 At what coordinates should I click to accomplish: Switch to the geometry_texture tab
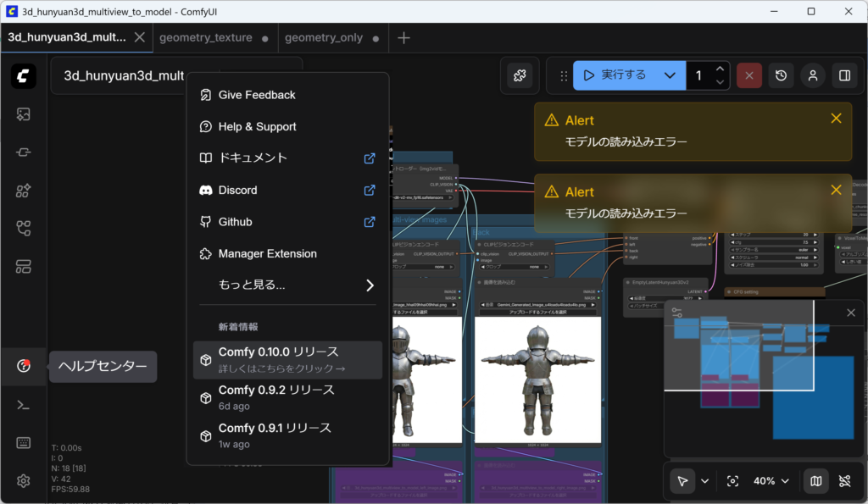pos(206,38)
